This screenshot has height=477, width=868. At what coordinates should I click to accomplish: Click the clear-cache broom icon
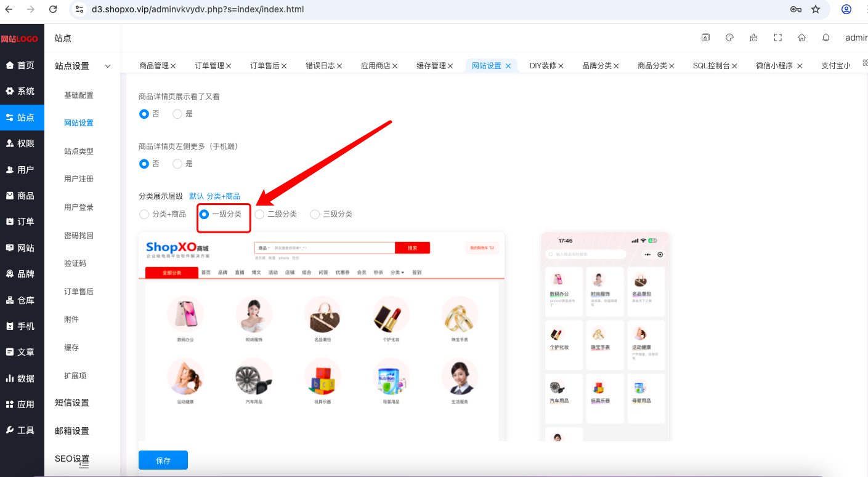pos(753,38)
